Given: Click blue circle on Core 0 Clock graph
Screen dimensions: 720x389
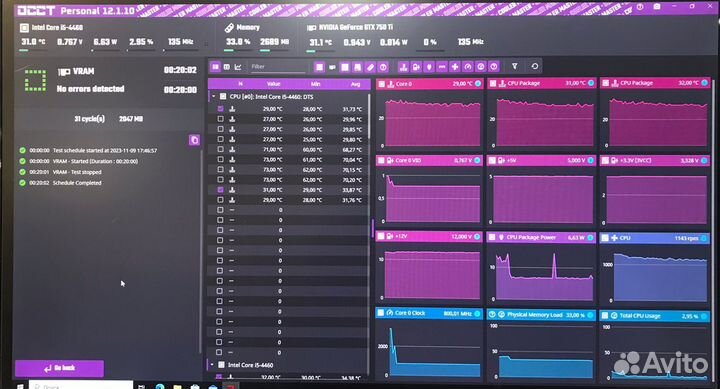Looking at the screenshot, I should click(x=477, y=313).
